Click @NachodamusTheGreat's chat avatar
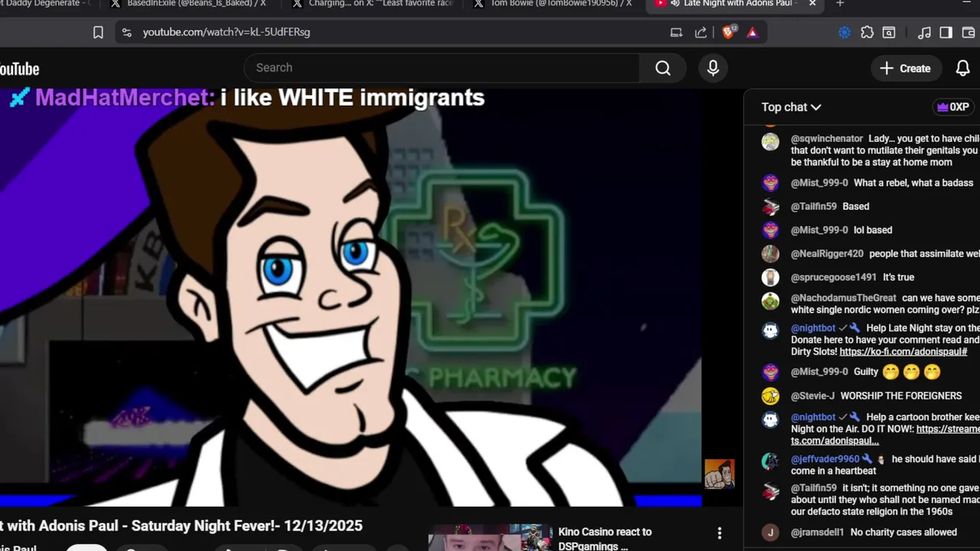 (x=770, y=301)
